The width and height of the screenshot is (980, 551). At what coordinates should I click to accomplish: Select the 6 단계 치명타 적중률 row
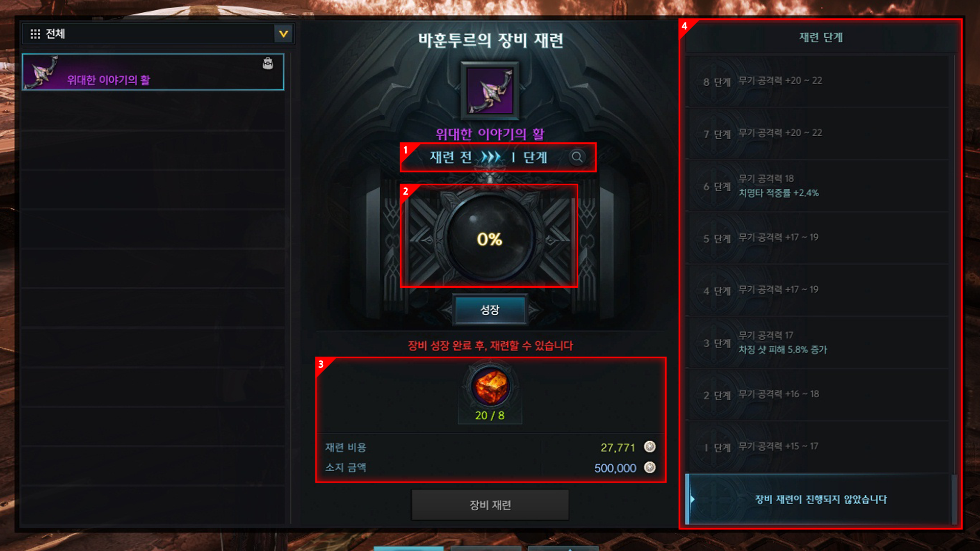pyautogui.click(x=818, y=186)
